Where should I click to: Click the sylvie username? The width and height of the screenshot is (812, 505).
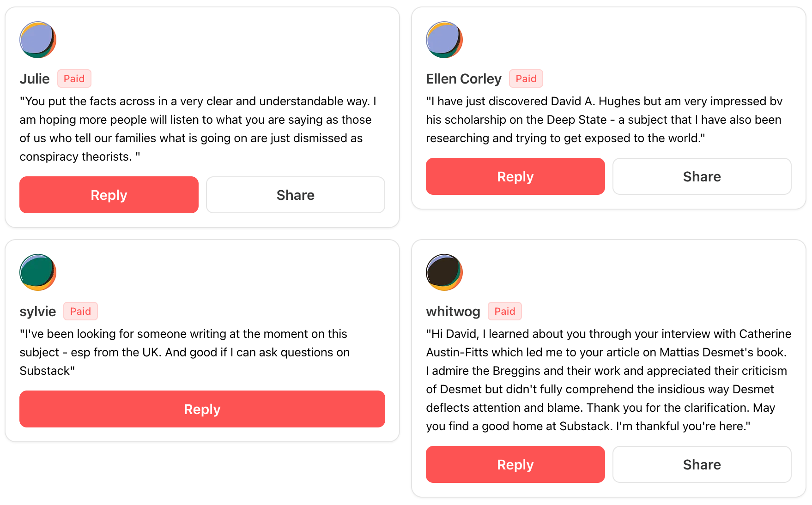pyautogui.click(x=38, y=312)
